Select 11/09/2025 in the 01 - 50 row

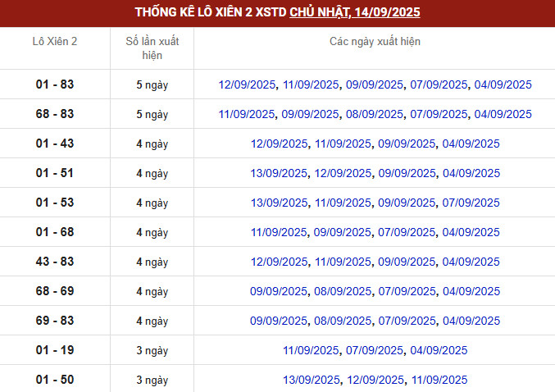(x=439, y=380)
